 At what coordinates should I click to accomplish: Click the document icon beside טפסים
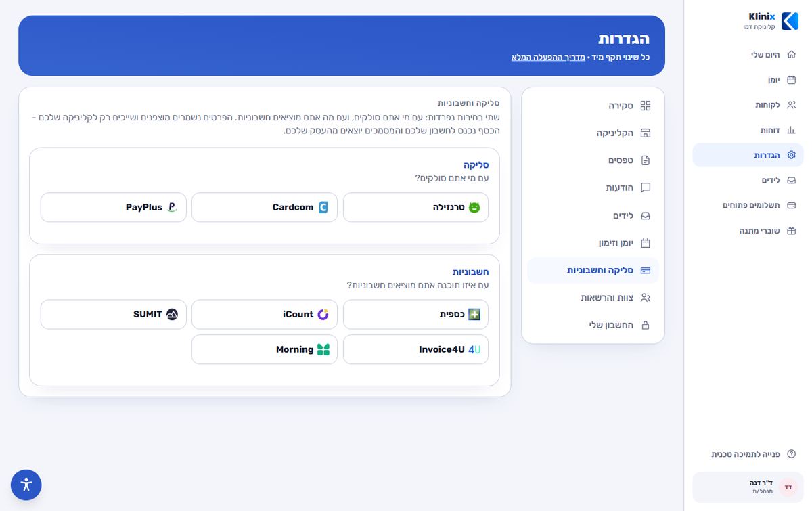(645, 160)
